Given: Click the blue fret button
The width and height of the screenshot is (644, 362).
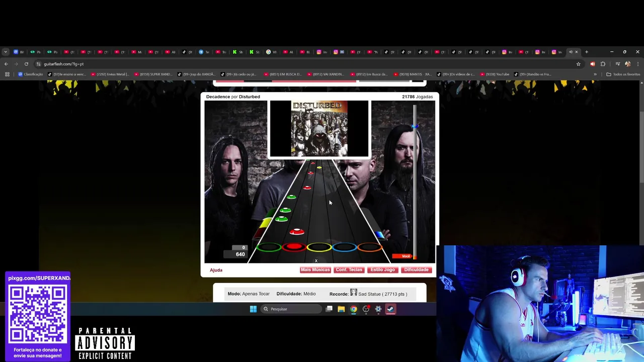Looking at the screenshot, I should [344, 247].
